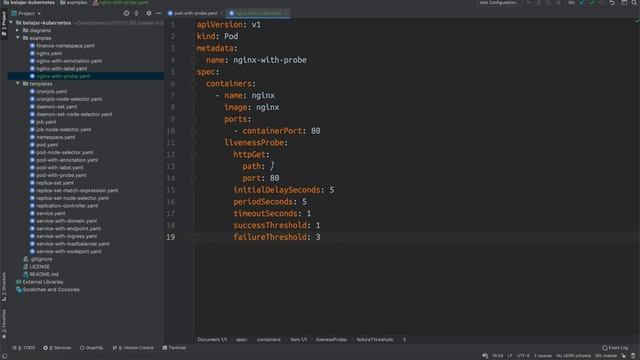This screenshot has width=640, height=360.
Task: Click 'livenessProbe' breadcrumb at editor bottom
Action: 331,340
